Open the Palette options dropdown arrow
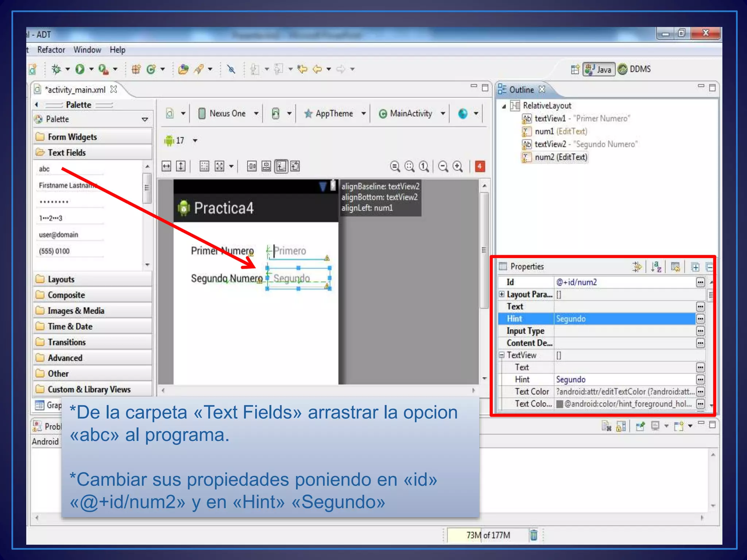Image resolution: width=747 pixels, height=560 pixels. pos(145,119)
